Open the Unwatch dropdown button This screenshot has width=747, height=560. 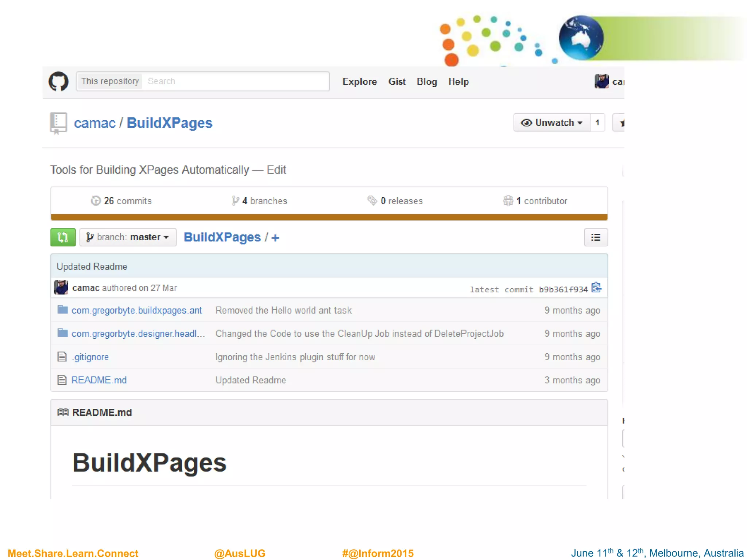[x=551, y=123]
